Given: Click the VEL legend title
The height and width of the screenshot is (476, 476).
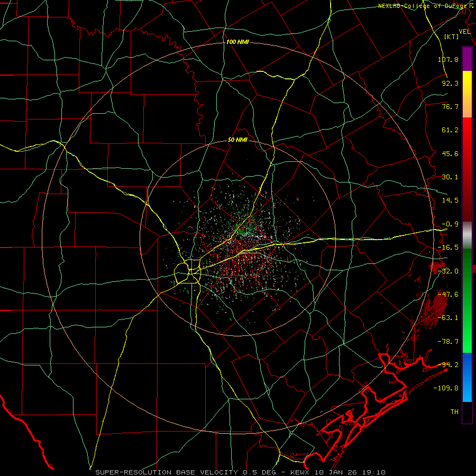Looking at the screenshot, I should tap(464, 32).
